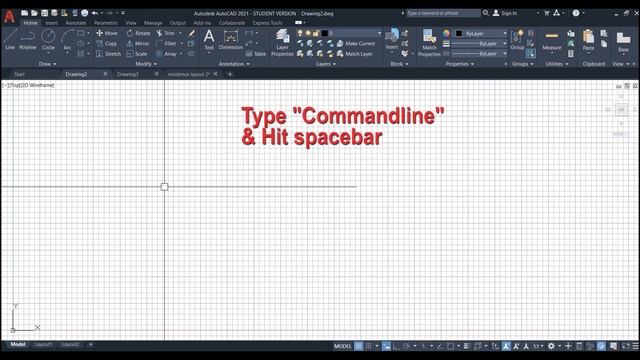Click Sign In
This screenshot has height=360, width=640.
click(x=504, y=13)
